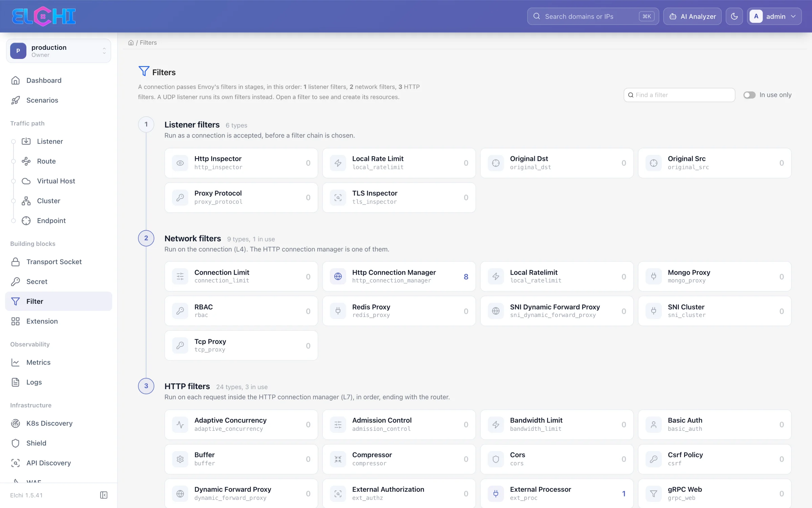Select Transport Socket menu item
Image resolution: width=812 pixels, height=508 pixels.
point(59,262)
